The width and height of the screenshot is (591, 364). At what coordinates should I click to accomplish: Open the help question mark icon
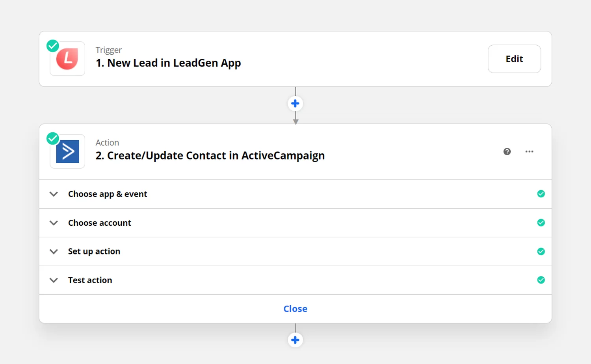pyautogui.click(x=507, y=152)
